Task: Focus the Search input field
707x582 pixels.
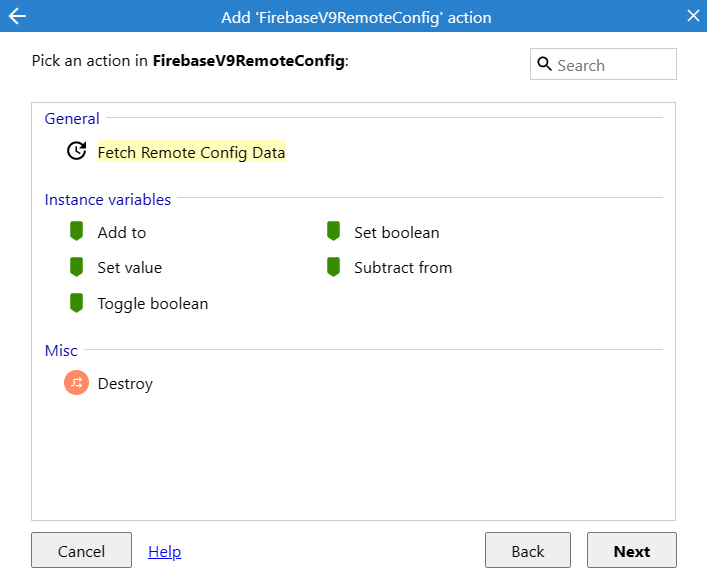Action: (603, 64)
